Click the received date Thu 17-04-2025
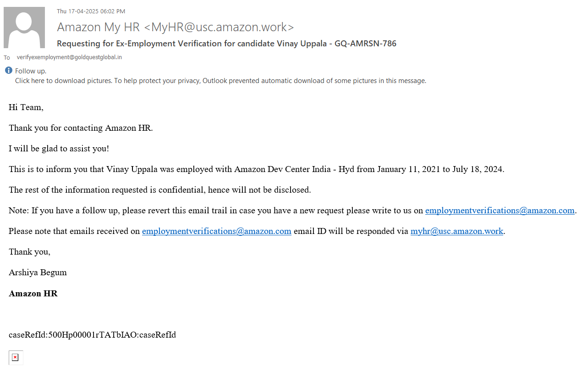 tap(91, 11)
